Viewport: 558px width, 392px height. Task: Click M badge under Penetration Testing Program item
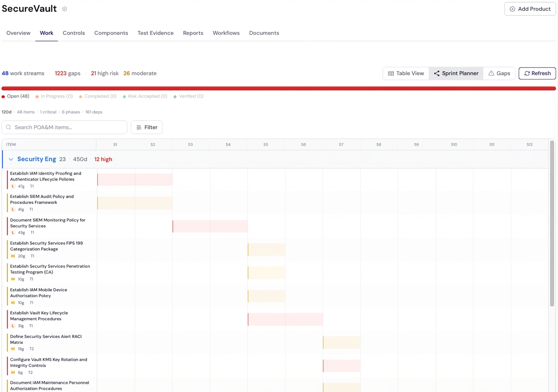13,279
